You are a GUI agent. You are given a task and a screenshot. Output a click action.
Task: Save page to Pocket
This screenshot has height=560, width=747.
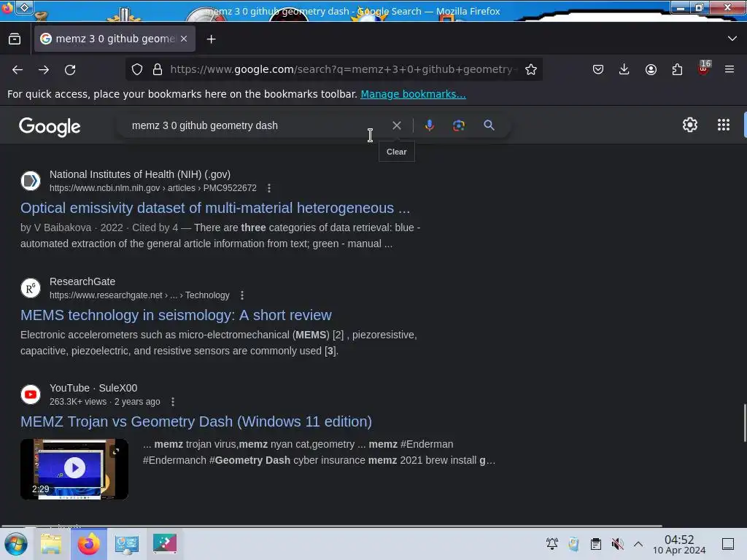[598, 69]
